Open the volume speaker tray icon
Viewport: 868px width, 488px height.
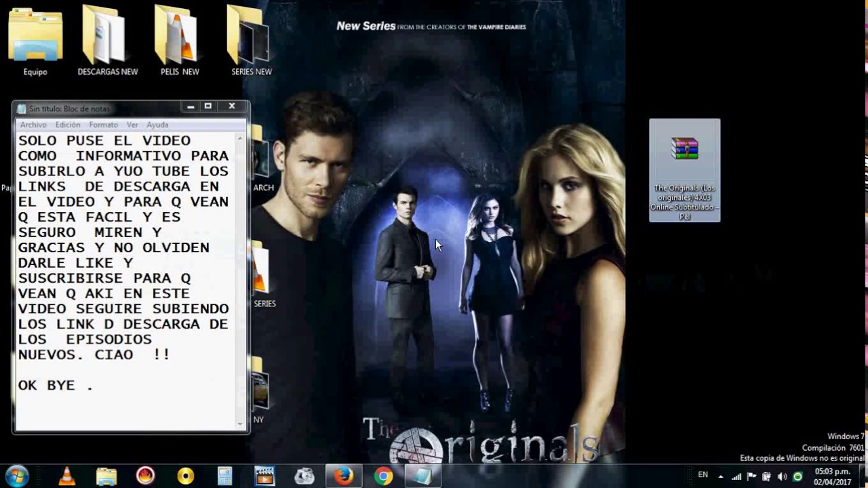pyautogui.click(x=782, y=476)
